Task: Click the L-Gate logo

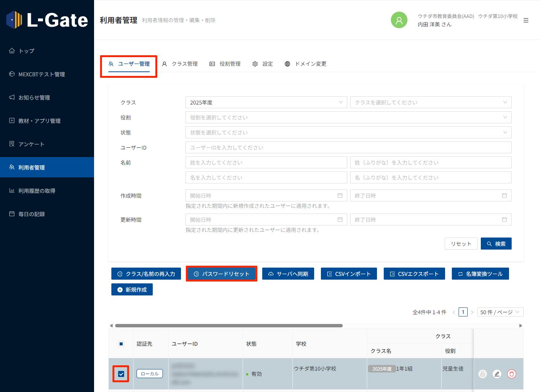Action: (x=47, y=20)
